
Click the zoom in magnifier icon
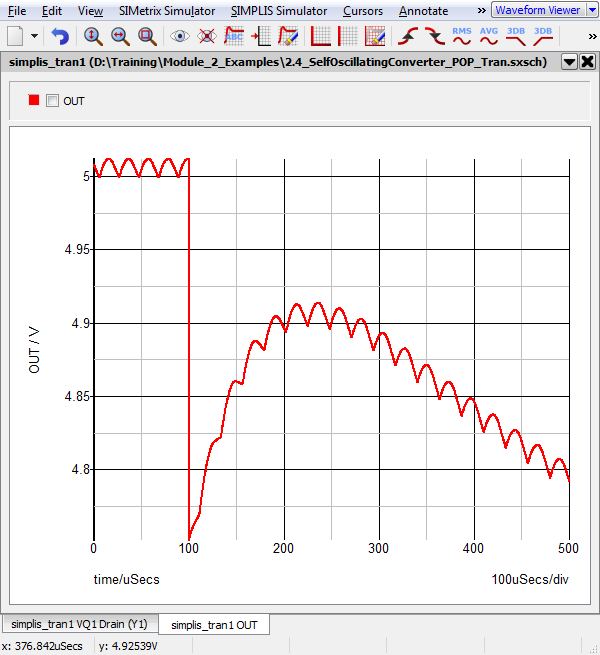[x=93, y=36]
